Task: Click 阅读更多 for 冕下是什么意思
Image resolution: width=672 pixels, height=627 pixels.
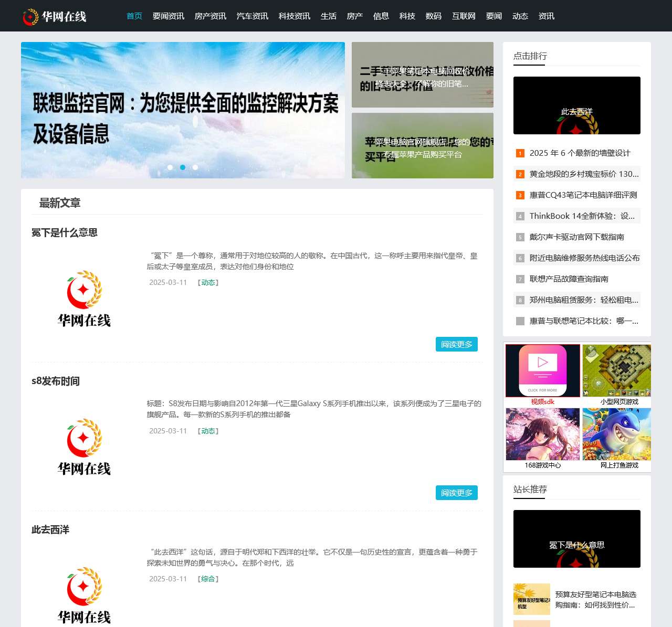Action: click(457, 344)
